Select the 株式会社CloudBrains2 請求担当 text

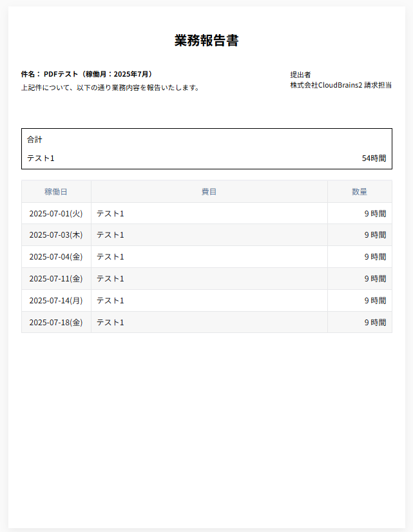coord(341,85)
